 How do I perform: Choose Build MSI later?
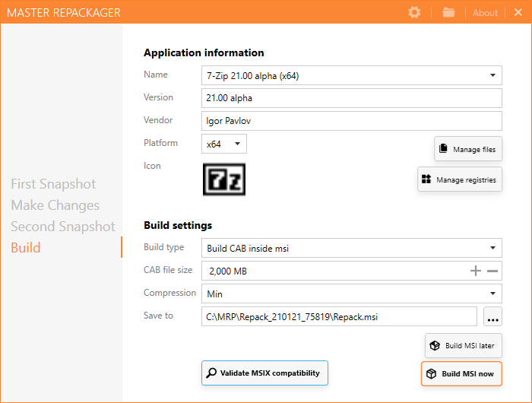pyautogui.click(x=464, y=346)
